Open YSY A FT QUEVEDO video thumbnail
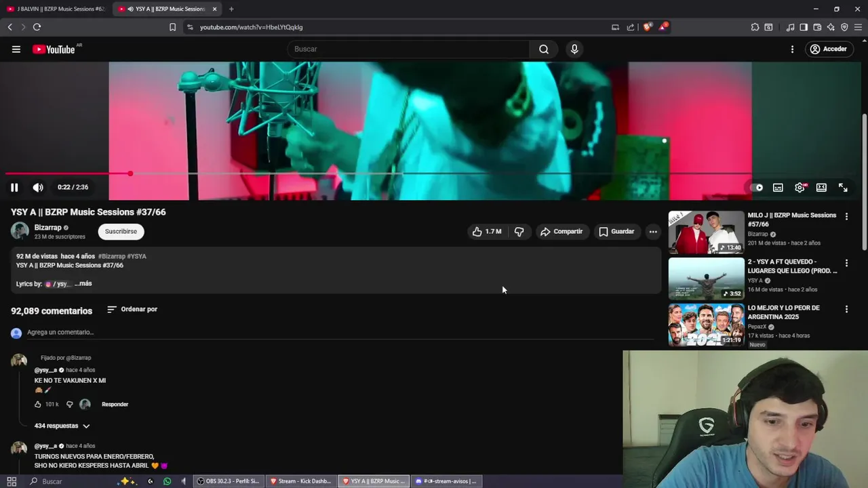 tap(706, 279)
